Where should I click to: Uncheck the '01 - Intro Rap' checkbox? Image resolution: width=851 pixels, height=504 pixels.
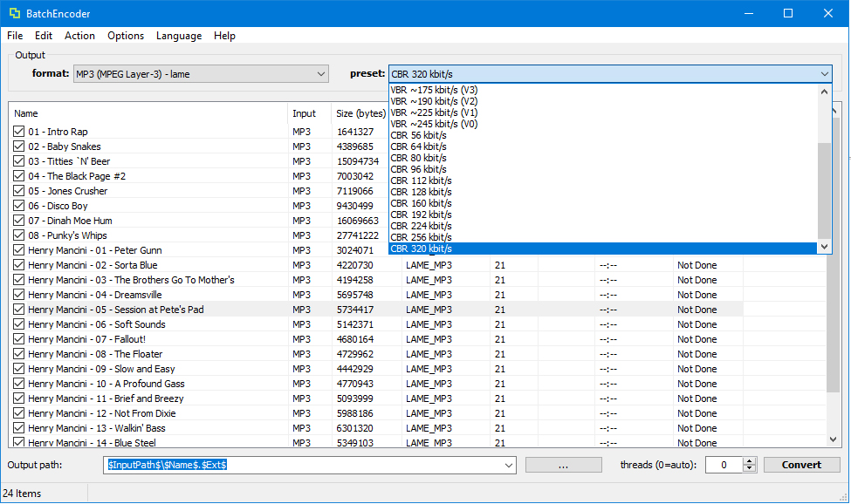click(x=19, y=131)
